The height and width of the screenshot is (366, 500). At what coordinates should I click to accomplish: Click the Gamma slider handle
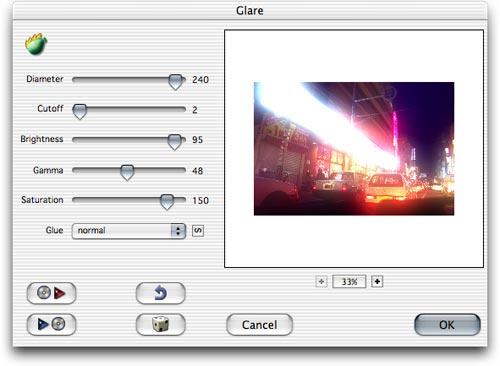127,173
